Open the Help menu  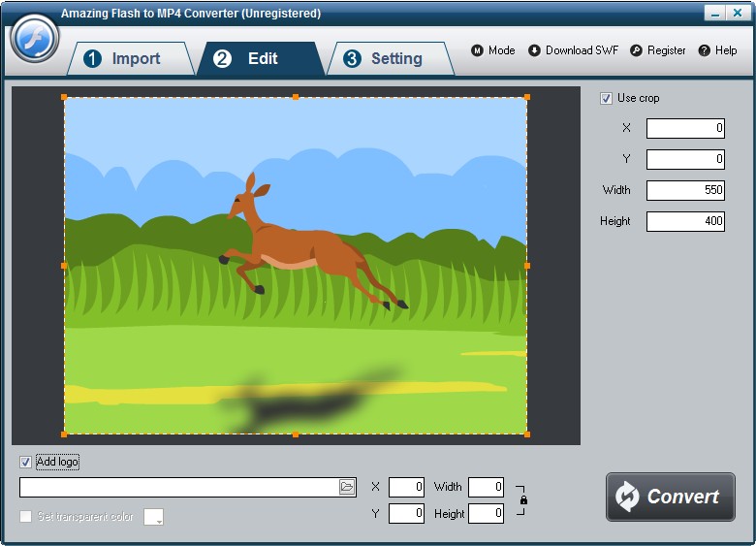coord(717,50)
